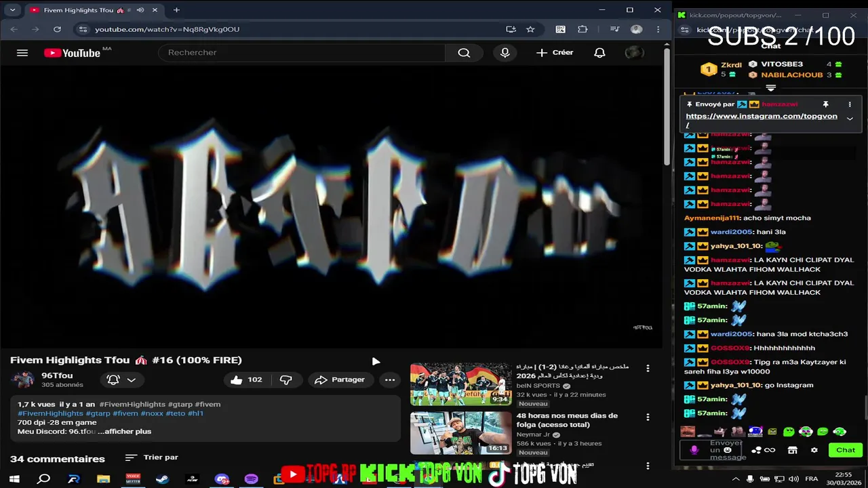Bookmark this page with star icon
The image size is (868, 488).
[530, 29]
